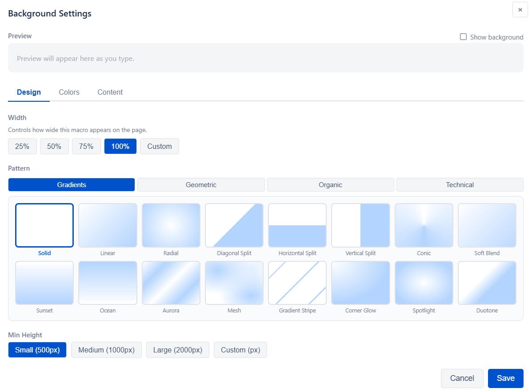Select the Duotone gradient pattern
This screenshot has width=532, height=392.
pos(487,283)
